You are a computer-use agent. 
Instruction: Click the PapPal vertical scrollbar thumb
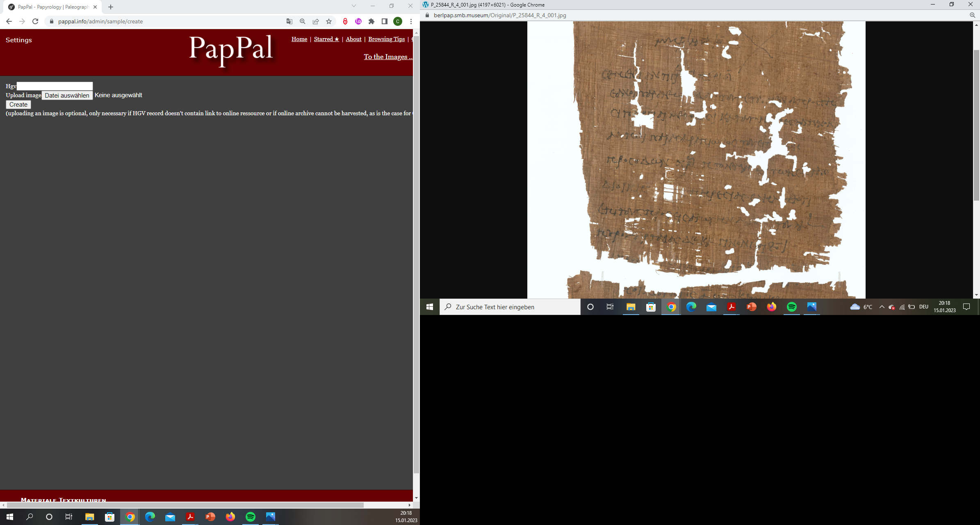(416, 254)
